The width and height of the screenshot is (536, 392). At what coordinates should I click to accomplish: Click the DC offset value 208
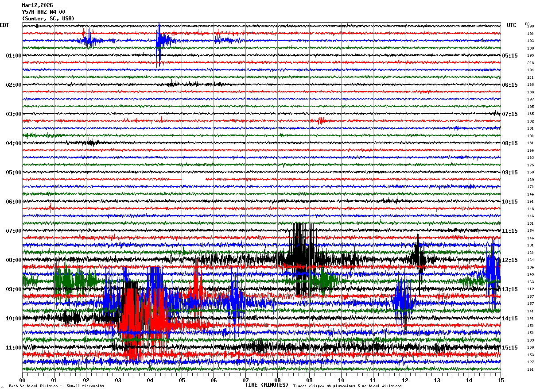click(530, 63)
